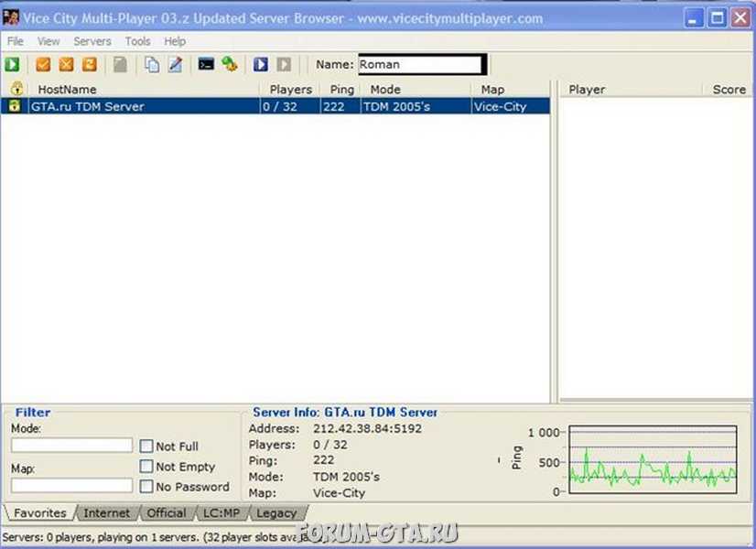Sort by Ping column header
This screenshot has height=549, width=756.
coord(341,89)
